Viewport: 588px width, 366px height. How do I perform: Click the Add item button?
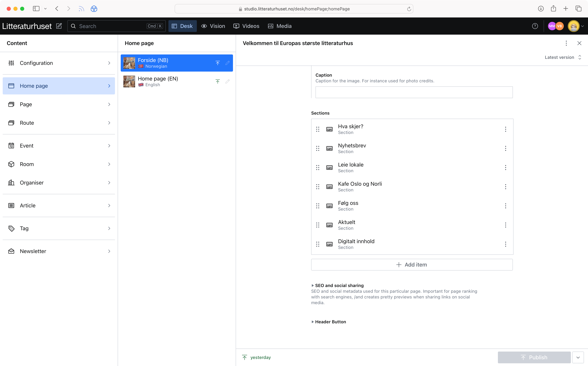click(411, 265)
